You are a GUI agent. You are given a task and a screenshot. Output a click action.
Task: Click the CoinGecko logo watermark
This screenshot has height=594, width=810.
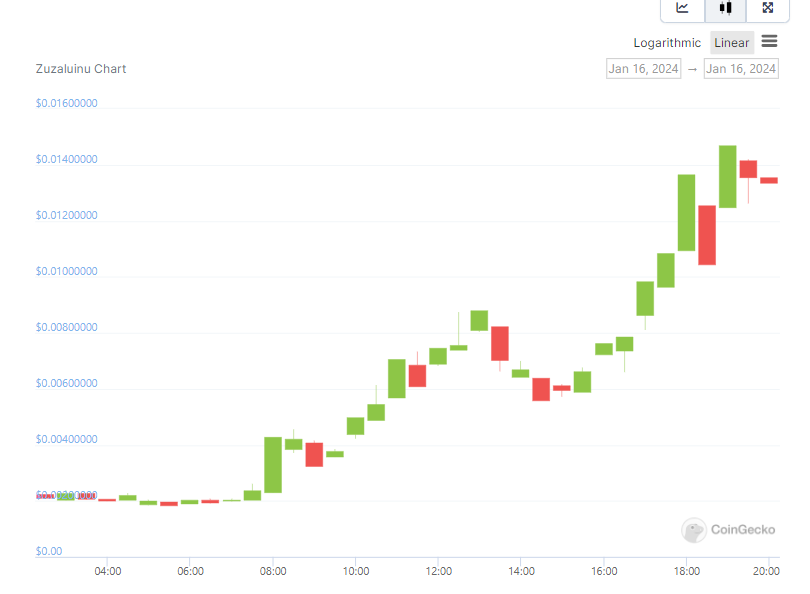(724, 530)
